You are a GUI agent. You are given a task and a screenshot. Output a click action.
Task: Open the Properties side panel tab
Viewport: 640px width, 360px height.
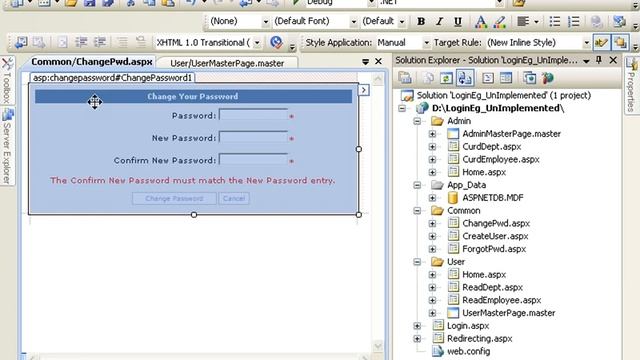point(631,85)
